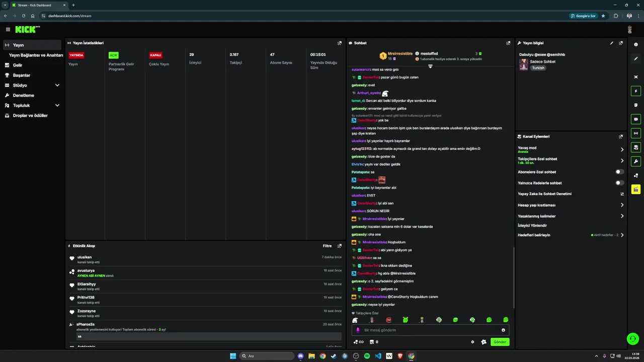Click the KAPALI Çoklu Yayın badge
Screen dimensions: 644x362
(x=155, y=55)
